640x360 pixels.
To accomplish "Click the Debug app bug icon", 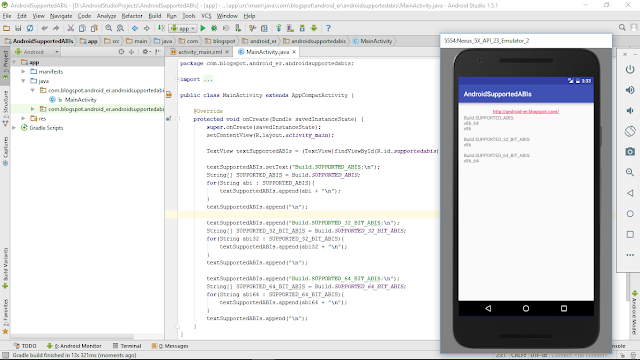I will tap(214, 28).
